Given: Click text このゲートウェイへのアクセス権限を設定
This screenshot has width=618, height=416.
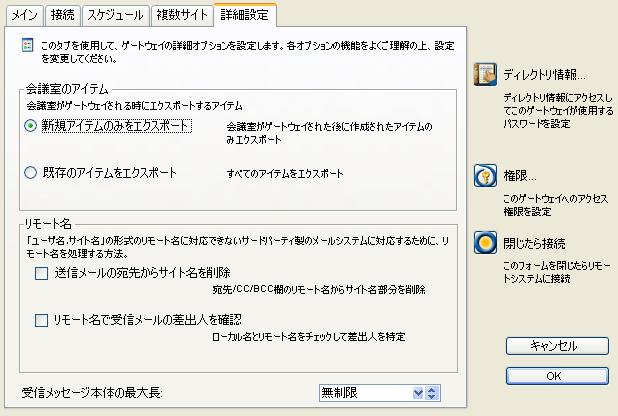Looking at the screenshot, I should tap(556, 205).
